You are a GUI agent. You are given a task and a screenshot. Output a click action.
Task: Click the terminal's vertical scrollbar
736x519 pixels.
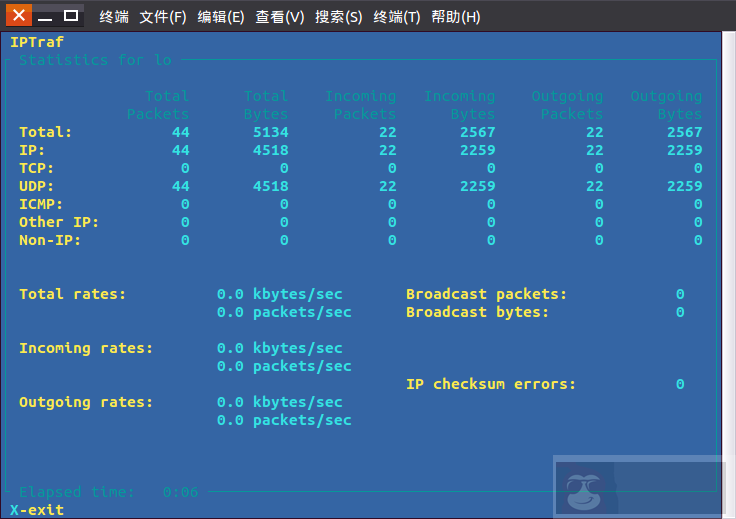coord(729,275)
